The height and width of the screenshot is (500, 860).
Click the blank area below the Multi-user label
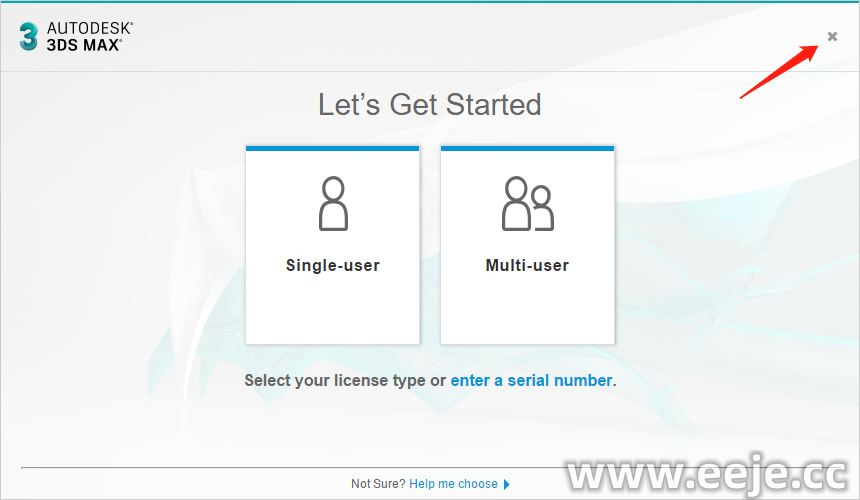(x=527, y=310)
